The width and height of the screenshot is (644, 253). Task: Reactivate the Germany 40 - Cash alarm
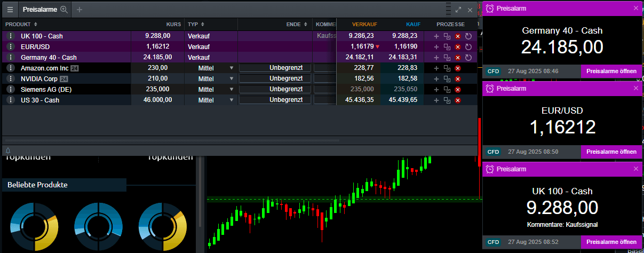pyautogui.click(x=468, y=57)
